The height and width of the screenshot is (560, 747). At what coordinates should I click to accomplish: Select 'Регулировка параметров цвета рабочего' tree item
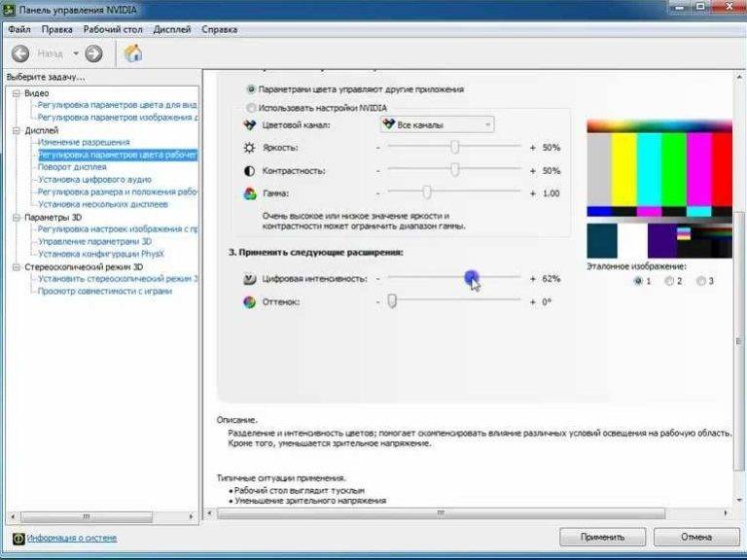click(118, 155)
